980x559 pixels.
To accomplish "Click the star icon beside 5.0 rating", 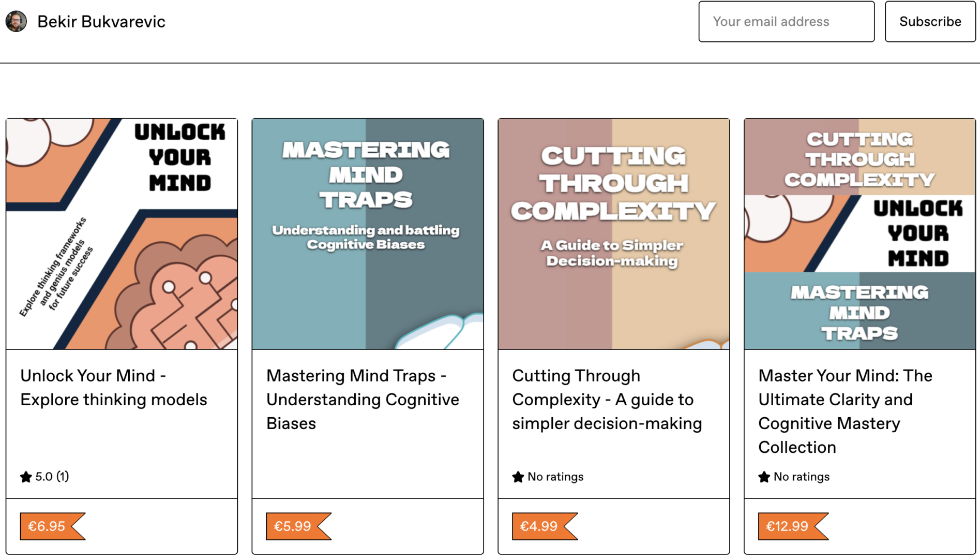I will (26, 477).
